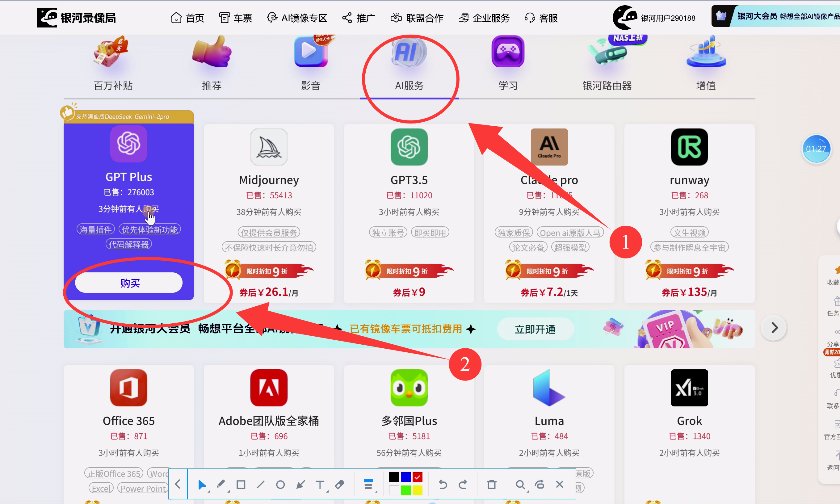Open the 车票 menu item
The width and height of the screenshot is (840, 504).
[x=235, y=18]
